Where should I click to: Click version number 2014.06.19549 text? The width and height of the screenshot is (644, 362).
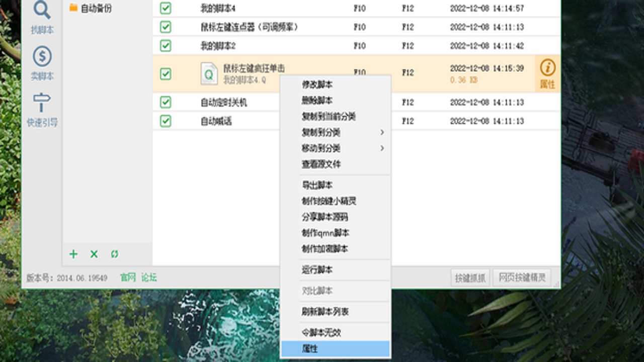[x=82, y=278]
